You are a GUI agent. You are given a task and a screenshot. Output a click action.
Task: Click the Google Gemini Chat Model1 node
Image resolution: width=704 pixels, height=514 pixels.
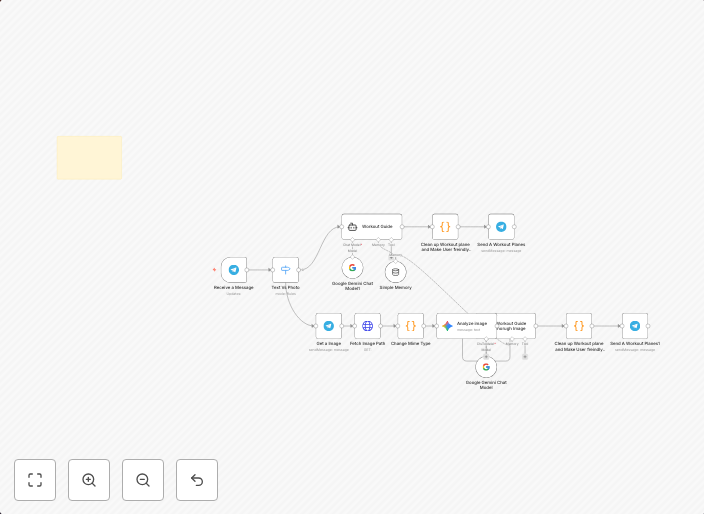[x=352, y=268]
